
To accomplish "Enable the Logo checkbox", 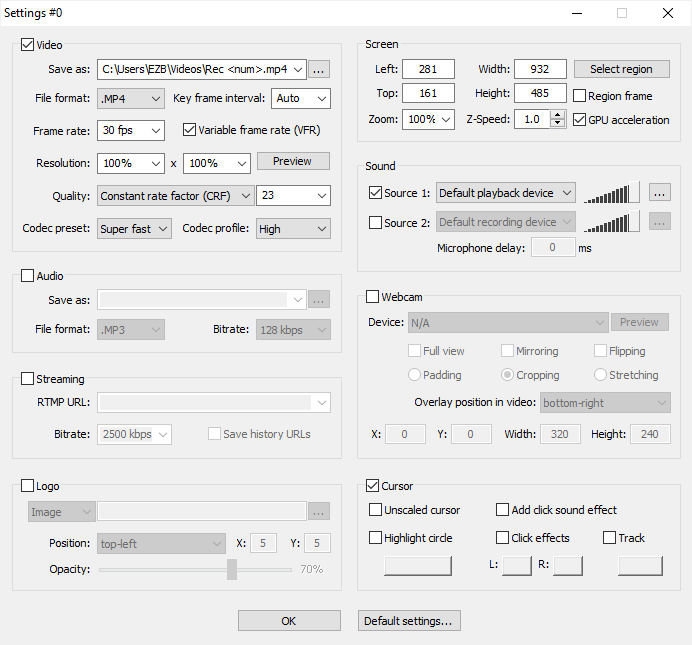I will tap(27, 486).
